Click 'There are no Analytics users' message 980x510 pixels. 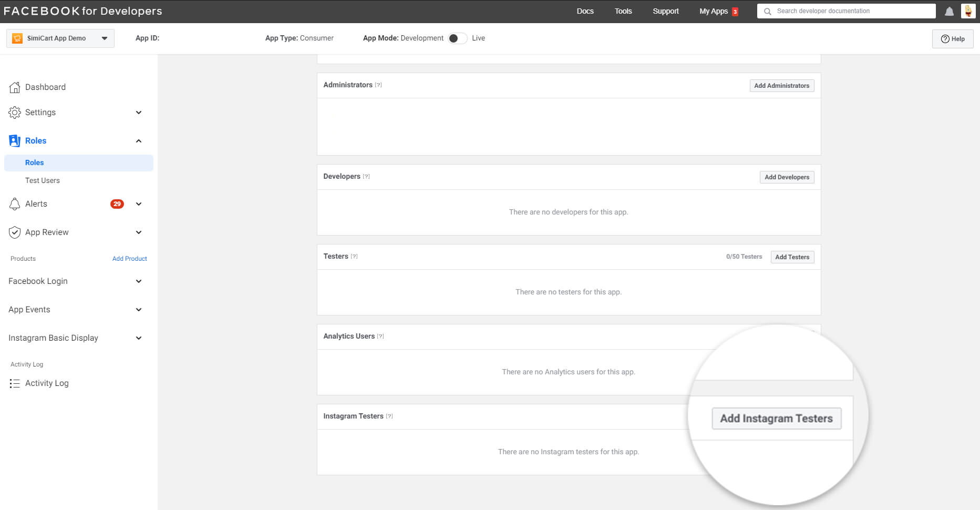click(569, 372)
